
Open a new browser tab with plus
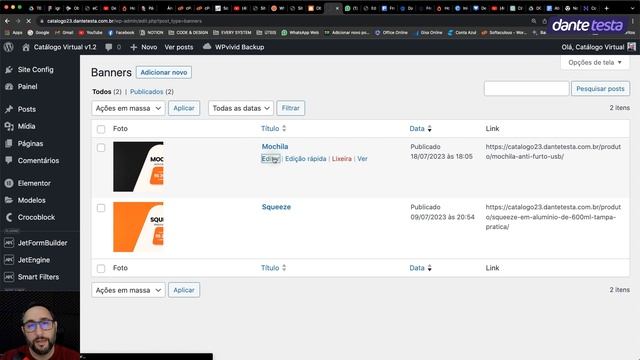pyautogui.click(x=607, y=8)
